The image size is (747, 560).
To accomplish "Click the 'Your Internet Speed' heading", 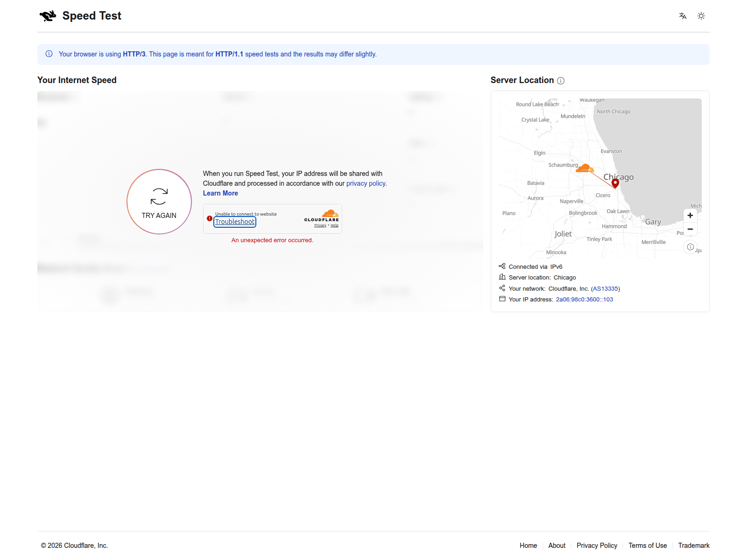I will tap(77, 80).
